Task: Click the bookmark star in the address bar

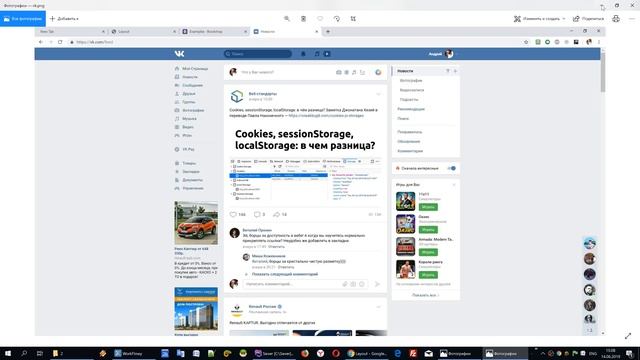Action: coord(526,42)
